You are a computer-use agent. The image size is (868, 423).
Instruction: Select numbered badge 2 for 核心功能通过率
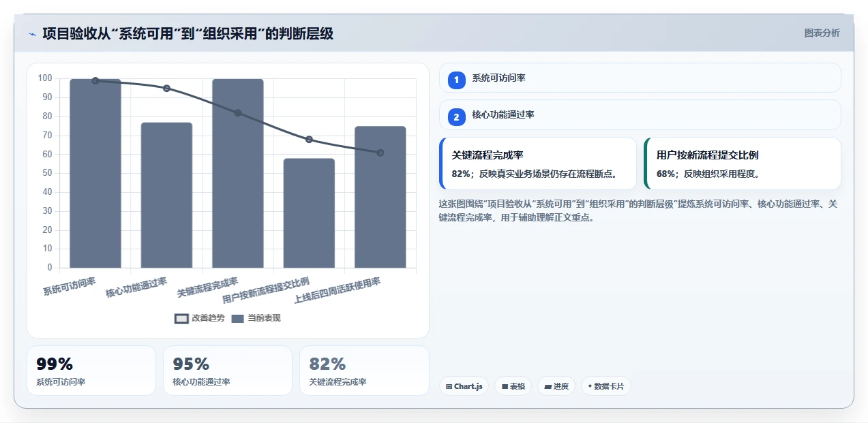click(x=457, y=116)
